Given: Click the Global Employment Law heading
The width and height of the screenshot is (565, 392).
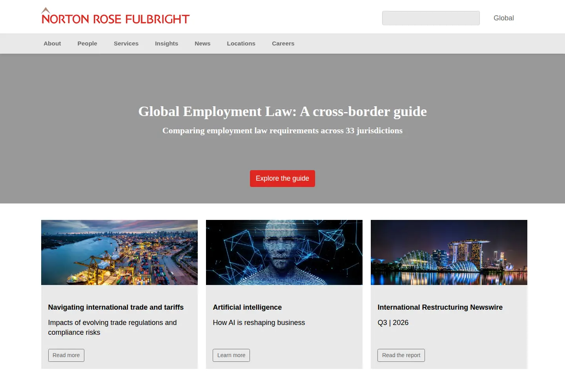Looking at the screenshot, I should 282,111.
